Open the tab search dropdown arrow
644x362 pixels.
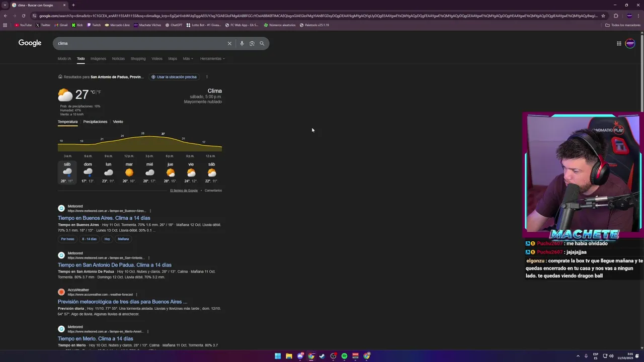[x=5, y=5]
